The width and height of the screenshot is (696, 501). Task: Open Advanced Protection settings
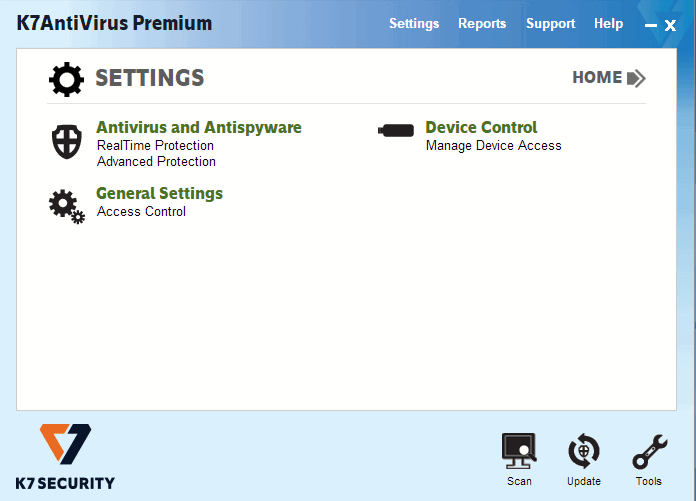pyautogui.click(x=156, y=162)
